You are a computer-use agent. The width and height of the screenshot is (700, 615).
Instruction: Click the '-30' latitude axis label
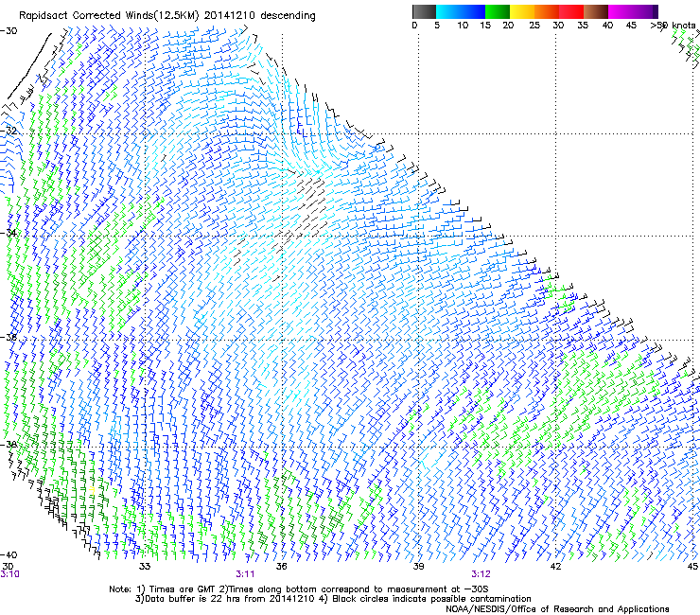point(9,31)
